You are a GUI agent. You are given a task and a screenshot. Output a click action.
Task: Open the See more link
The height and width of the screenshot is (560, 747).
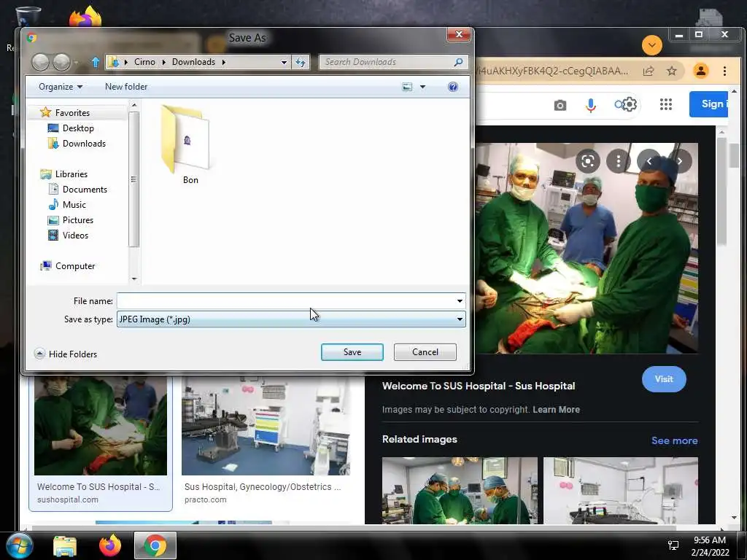674,440
